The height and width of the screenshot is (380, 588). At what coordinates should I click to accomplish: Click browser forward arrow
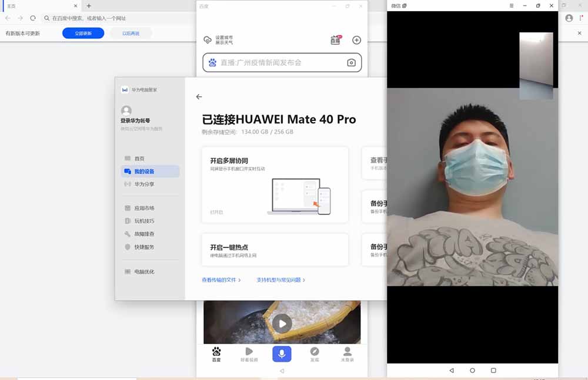[x=20, y=18]
